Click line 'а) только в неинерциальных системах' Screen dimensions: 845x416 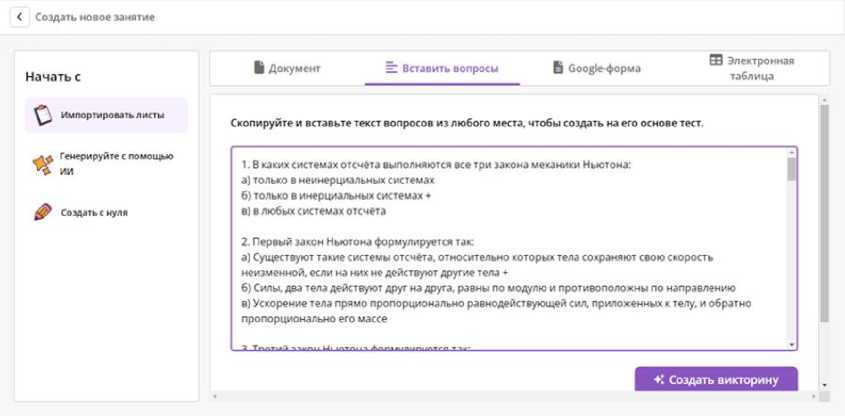[338, 180]
